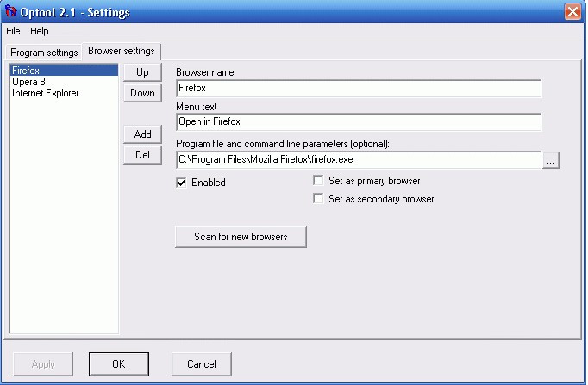The height and width of the screenshot is (385, 588).
Task: Click the Down button
Action: tap(142, 93)
